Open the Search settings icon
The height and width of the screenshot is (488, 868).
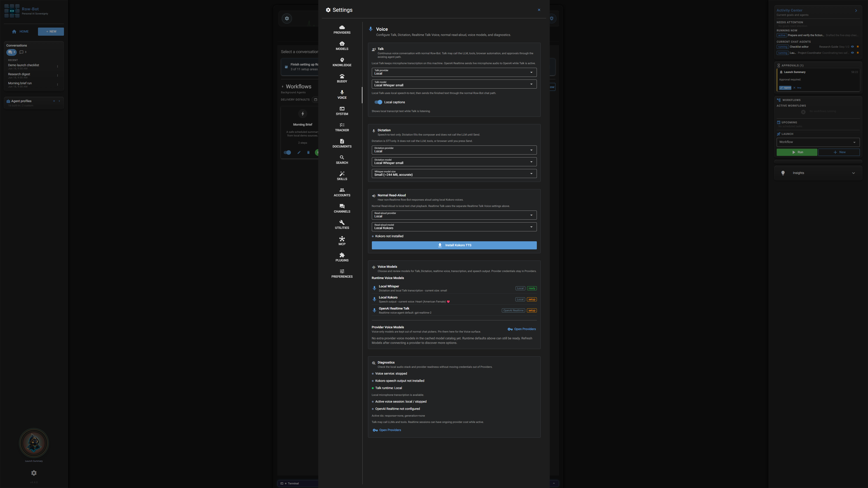click(x=342, y=157)
